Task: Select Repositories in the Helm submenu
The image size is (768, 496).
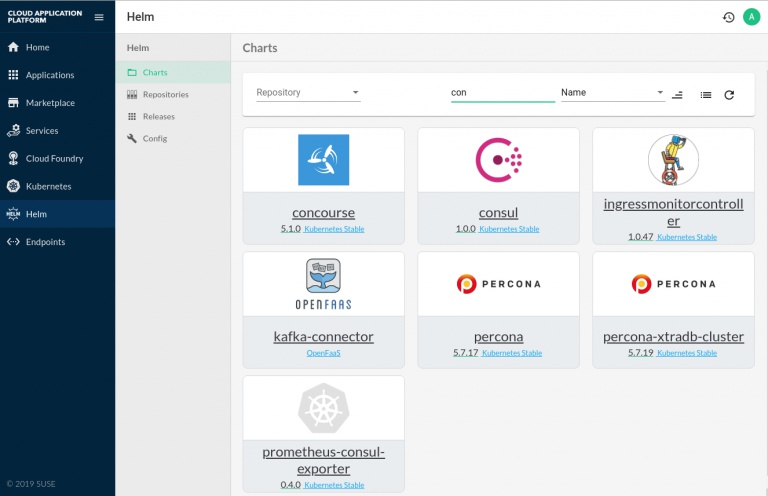Action: pyautogui.click(x=165, y=94)
